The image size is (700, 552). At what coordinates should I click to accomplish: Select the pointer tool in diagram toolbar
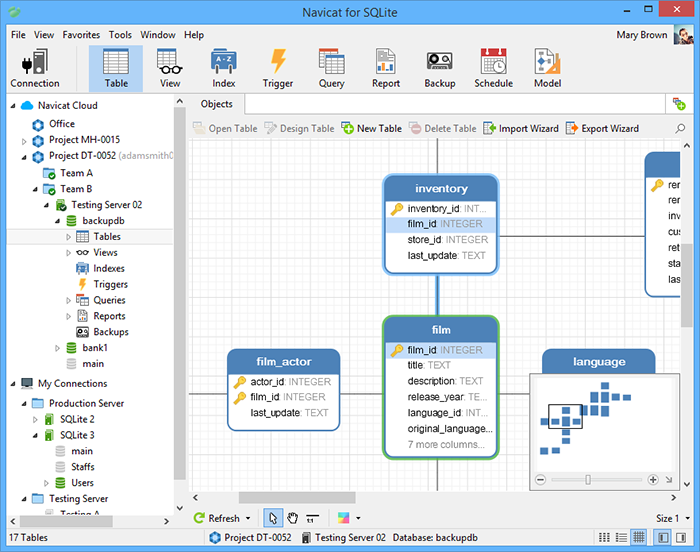[273, 518]
